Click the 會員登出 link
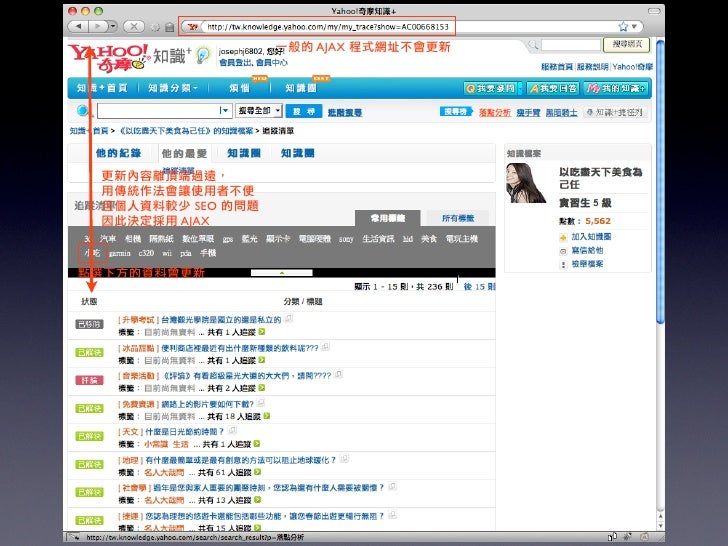Viewport: 728px width, 546px height. tap(235, 62)
